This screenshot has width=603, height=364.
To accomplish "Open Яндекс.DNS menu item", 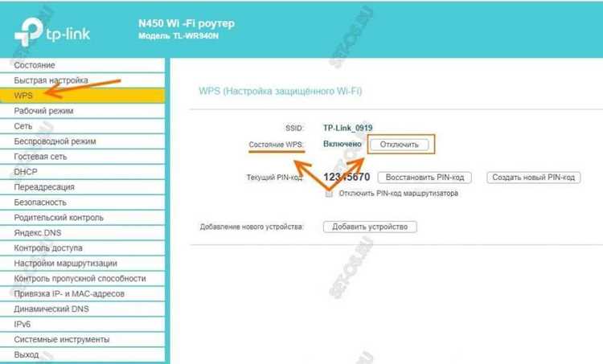I will (x=82, y=232).
